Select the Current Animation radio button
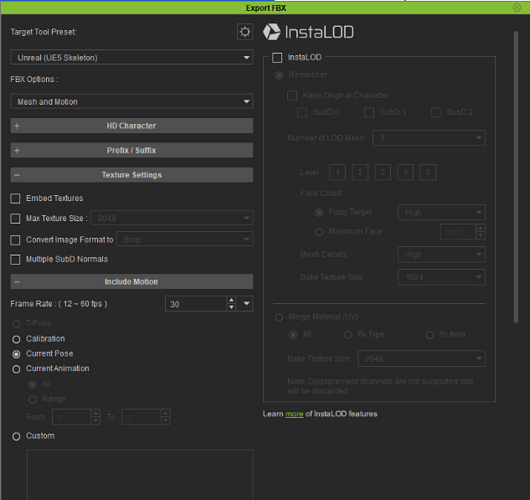Viewport: 530px width, 500px height. (16, 369)
